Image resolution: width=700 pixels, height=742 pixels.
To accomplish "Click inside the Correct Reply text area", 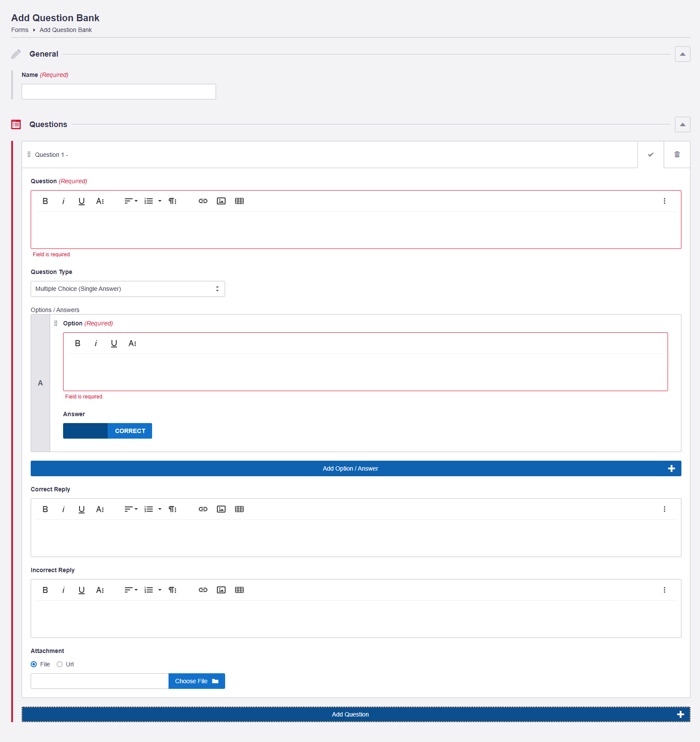I will [356, 538].
